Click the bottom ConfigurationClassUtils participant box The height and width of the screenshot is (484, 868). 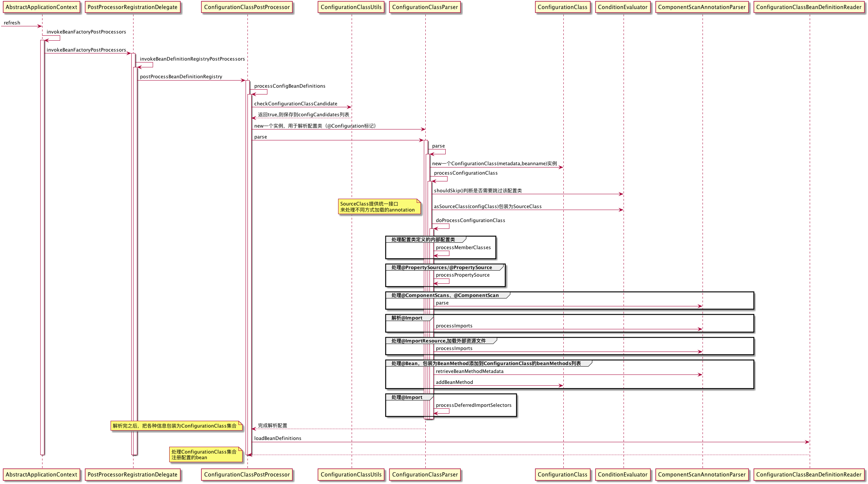coord(351,475)
